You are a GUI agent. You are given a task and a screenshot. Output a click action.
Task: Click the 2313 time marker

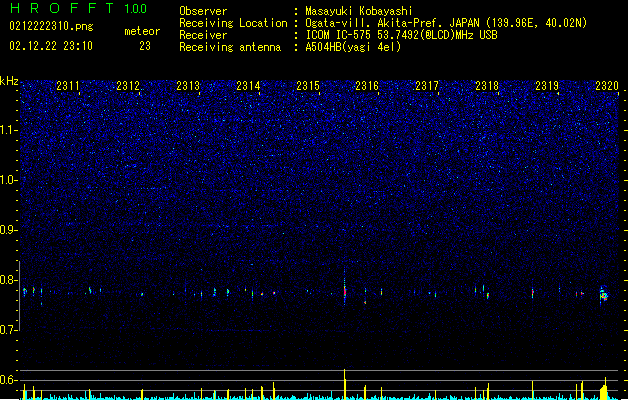coord(188,85)
